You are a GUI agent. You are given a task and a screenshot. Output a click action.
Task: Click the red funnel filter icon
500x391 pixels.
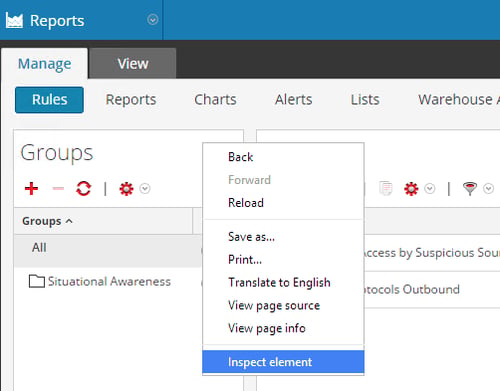point(470,189)
